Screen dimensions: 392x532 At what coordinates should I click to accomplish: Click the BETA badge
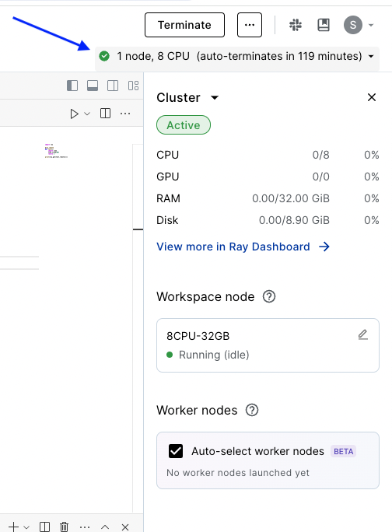click(344, 451)
